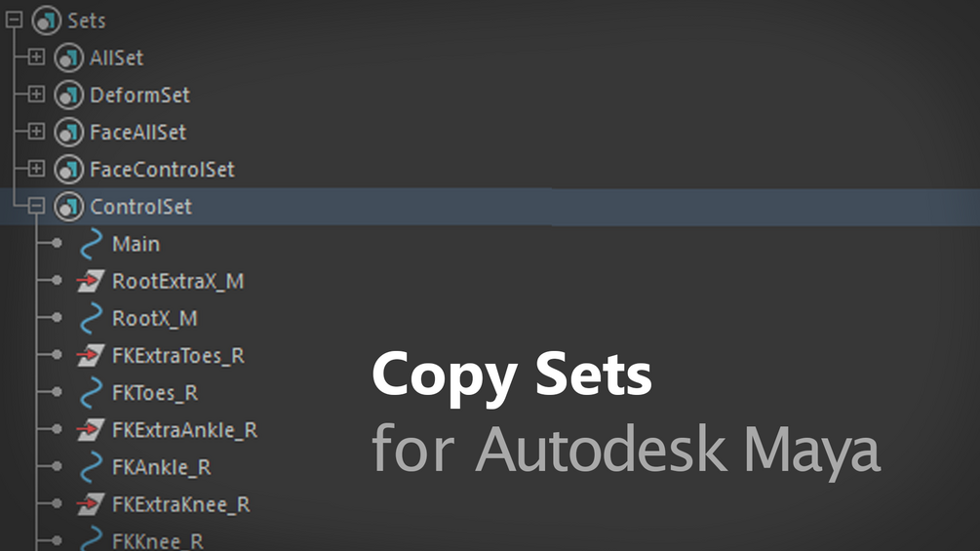
Task: Expand the AllSet node
Action: (x=36, y=58)
